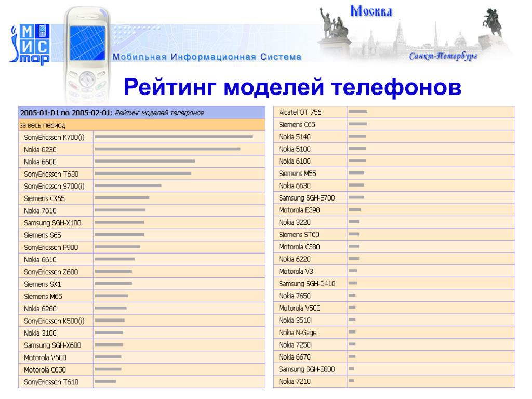The height and width of the screenshot is (399, 532).
Task: Select the Nokia 6610 row label
Action: (x=40, y=260)
